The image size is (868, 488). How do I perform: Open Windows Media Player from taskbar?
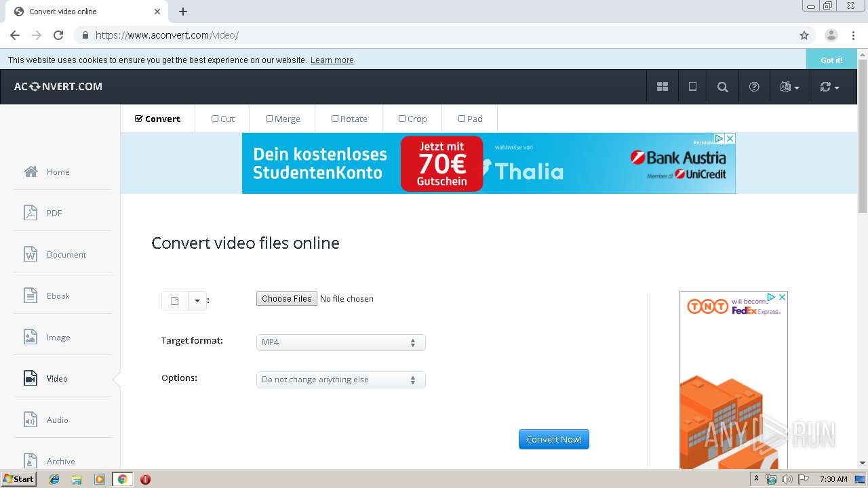[100, 479]
